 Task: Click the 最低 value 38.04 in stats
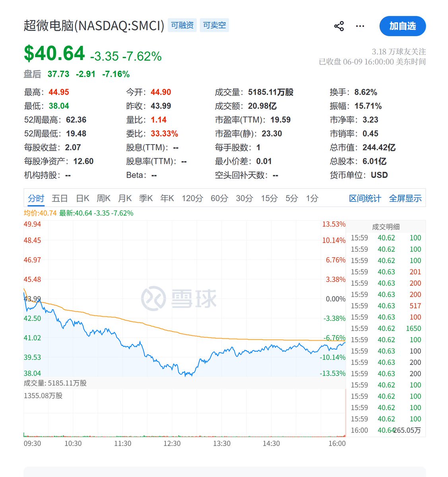(59, 106)
